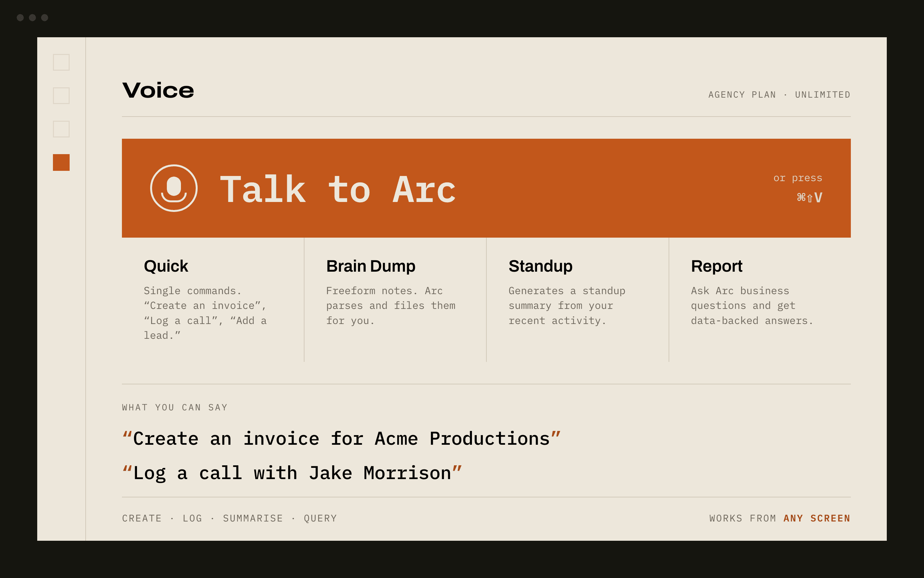
Task: Click the 'or press' label
Action: tap(798, 178)
